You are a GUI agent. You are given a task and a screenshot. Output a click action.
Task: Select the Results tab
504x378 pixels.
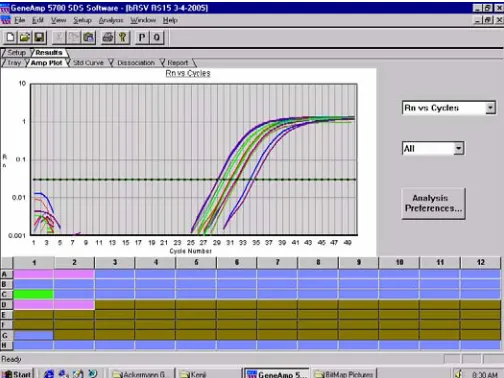pyautogui.click(x=49, y=53)
